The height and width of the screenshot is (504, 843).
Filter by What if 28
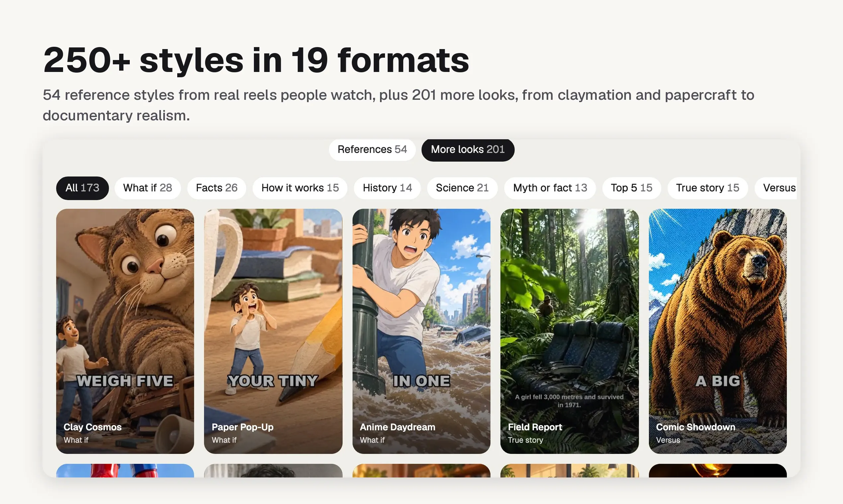coord(147,188)
